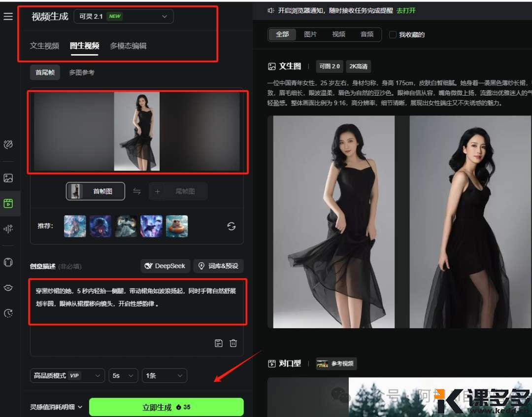The width and height of the screenshot is (532, 417).
Task: Expand the 高品质模式 quality dropdown
Action: point(67,376)
